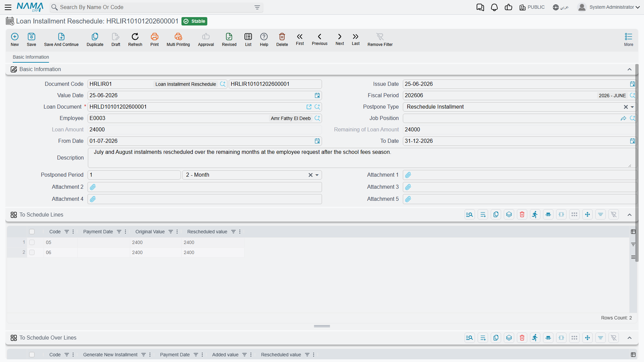
Task: Click Save And Continue toolbar icon
Action: click(x=61, y=39)
